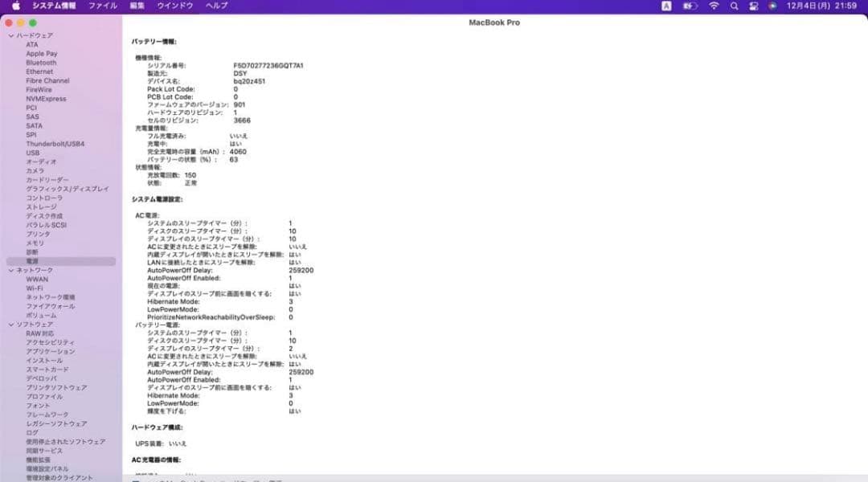Select レガシーソフトウェア in the sidebar
868x482 pixels.
coord(56,424)
